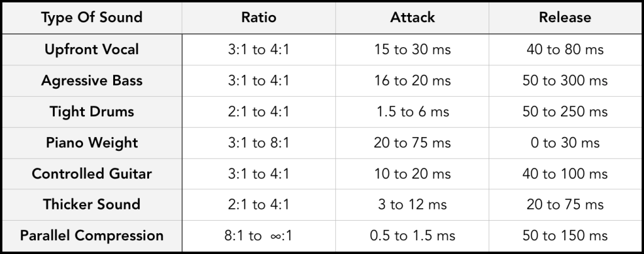Select the Ratio column header
The image size is (644, 254).
[258, 18]
